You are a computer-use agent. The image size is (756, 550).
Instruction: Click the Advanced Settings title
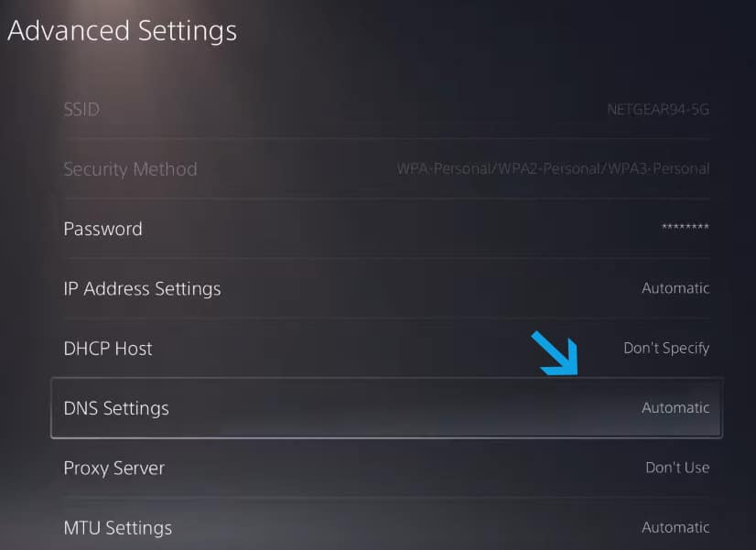[x=122, y=30]
